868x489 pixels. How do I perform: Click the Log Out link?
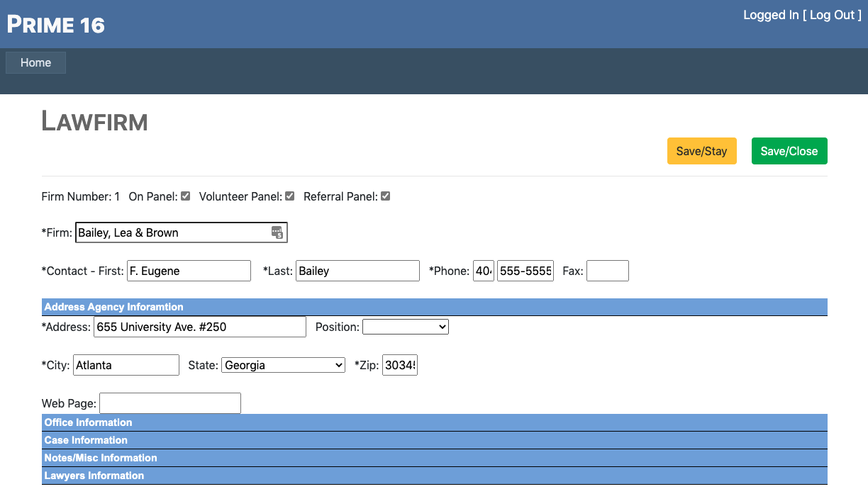[832, 15]
